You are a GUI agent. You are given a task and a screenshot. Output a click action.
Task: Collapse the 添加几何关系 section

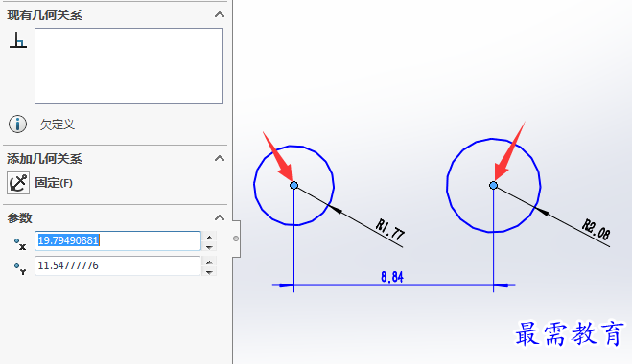(220, 158)
